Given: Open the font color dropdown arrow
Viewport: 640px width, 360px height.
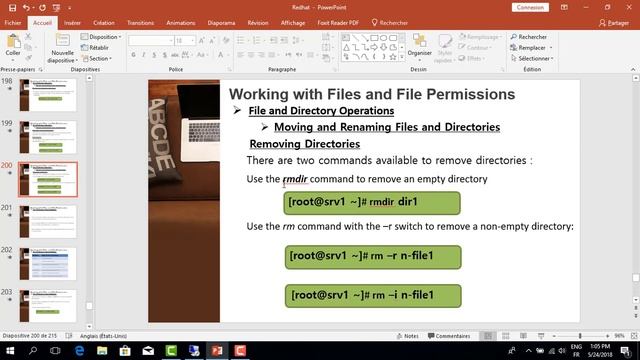Looking at the screenshot, I should point(228,55).
